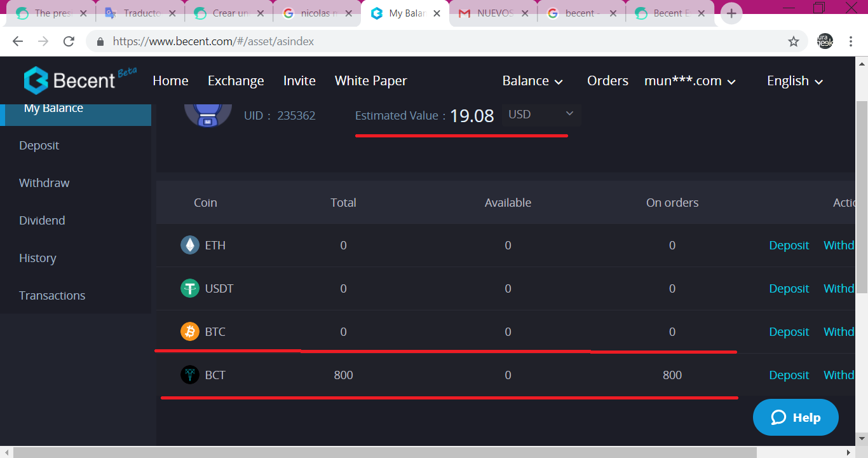
Task: Open the Exchange page
Action: (236, 81)
